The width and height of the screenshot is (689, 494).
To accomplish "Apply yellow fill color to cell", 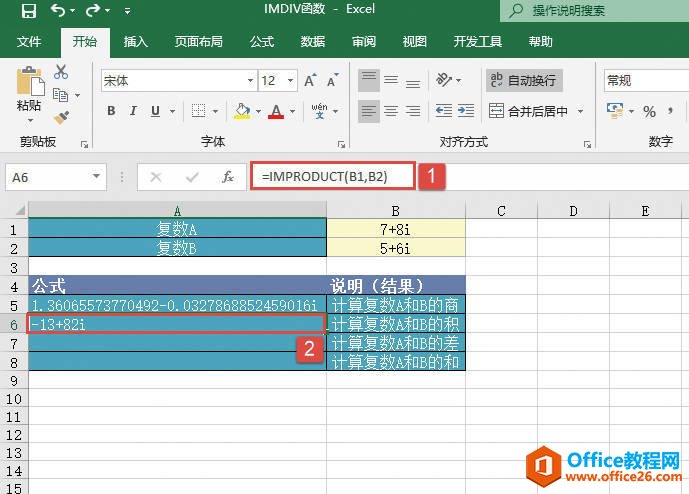I will (242, 111).
